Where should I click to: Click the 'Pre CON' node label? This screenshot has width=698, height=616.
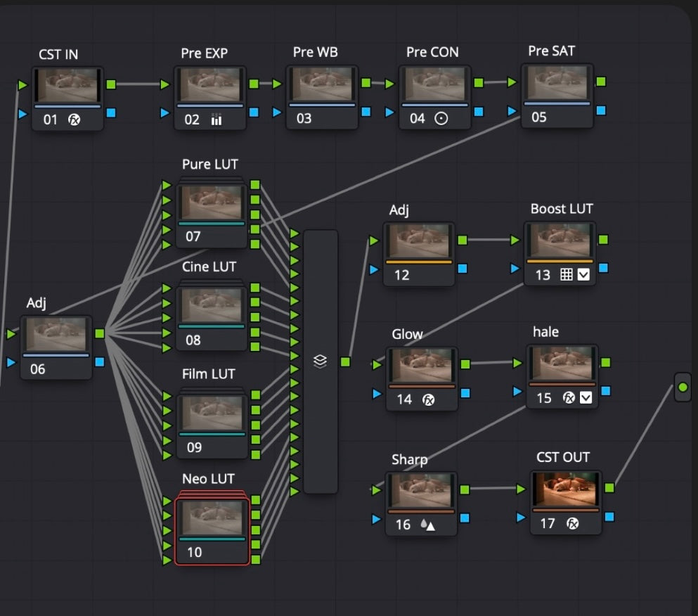[432, 52]
